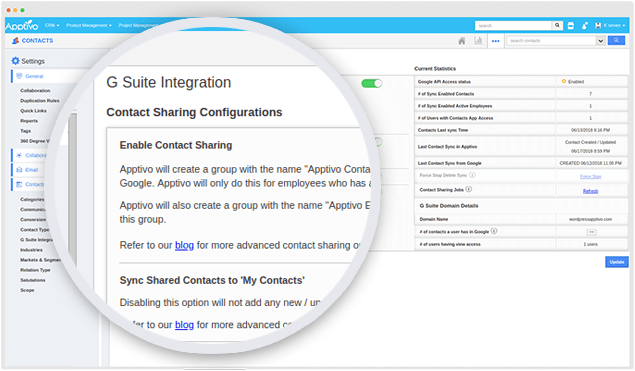Screen dimensions: 635x371
Task: Click the ellipsis button in contacts in Google row
Action: pos(591,232)
